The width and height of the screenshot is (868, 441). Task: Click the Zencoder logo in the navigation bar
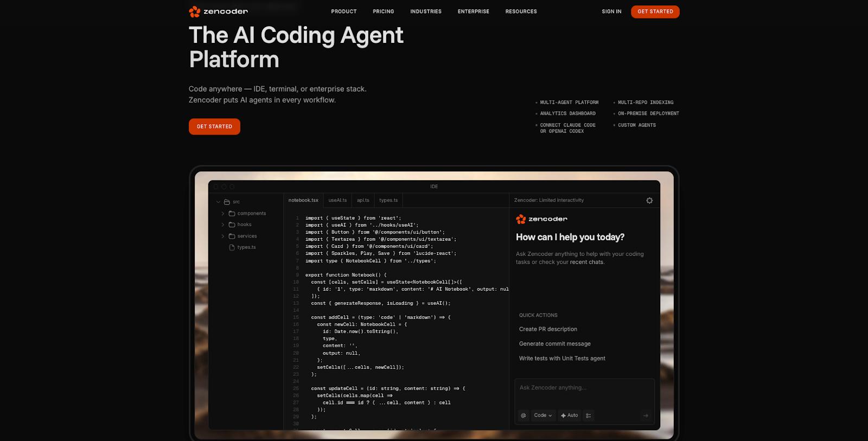(218, 11)
